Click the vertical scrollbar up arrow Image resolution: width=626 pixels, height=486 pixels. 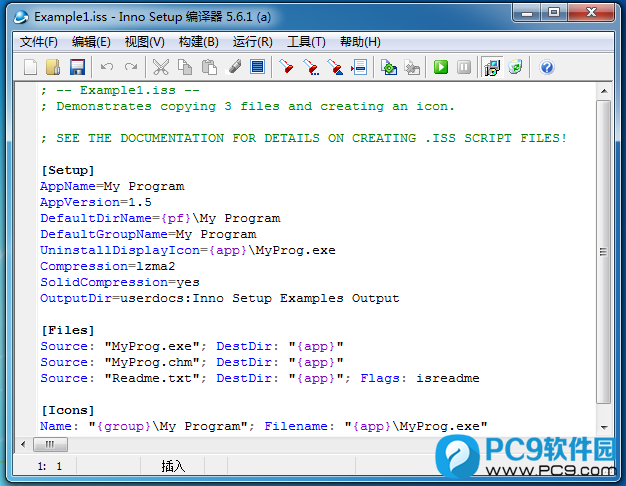604,91
